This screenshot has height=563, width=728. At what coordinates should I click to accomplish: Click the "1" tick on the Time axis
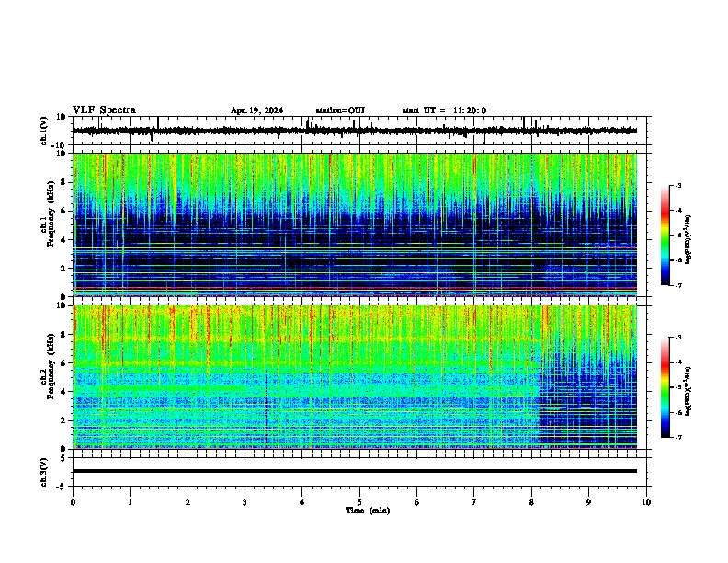130,502
